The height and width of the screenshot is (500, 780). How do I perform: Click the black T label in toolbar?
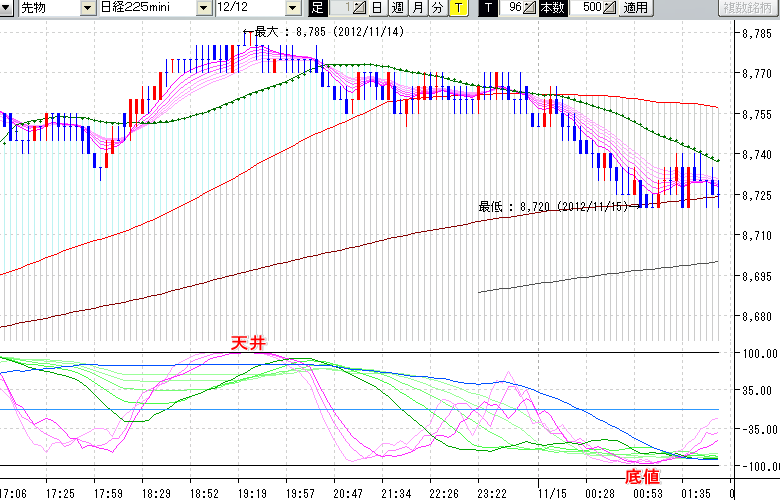pyautogui.click(x=488, y=9)
